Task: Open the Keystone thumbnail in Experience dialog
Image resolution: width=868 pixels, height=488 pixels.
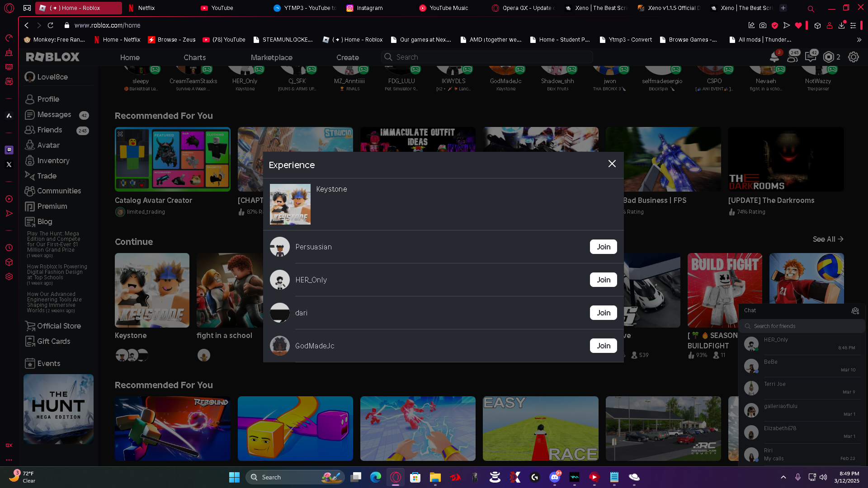Action: [290, 204]
